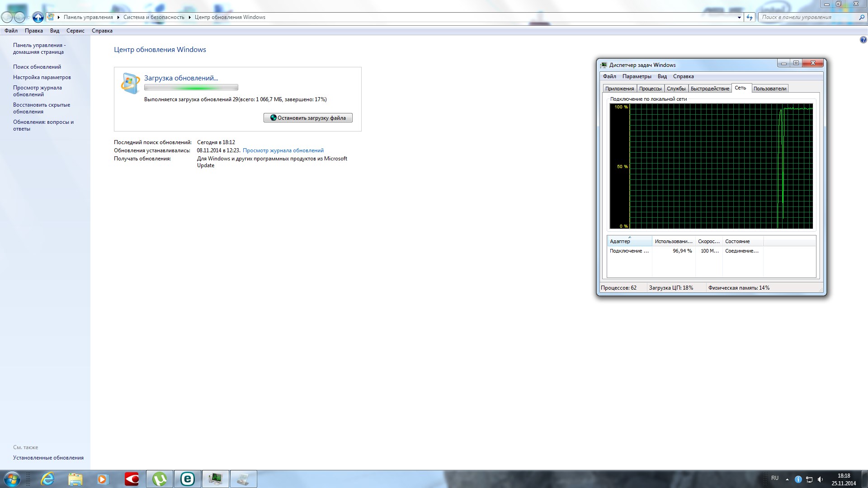
Task: Show hidden tray icons arrow
Action: pos(787,479)
